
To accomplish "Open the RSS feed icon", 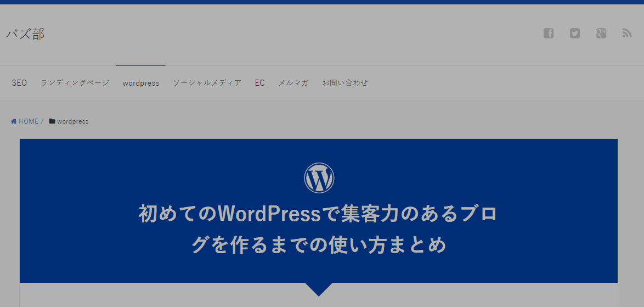I will 627,34.
